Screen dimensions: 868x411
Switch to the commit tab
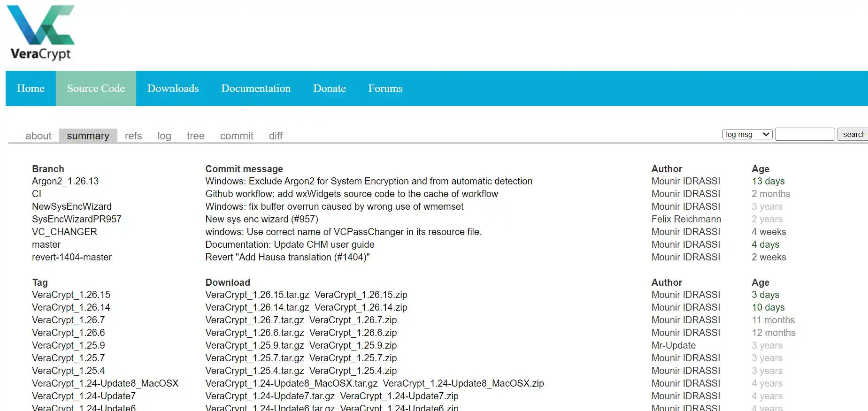[x=237, y=136]
